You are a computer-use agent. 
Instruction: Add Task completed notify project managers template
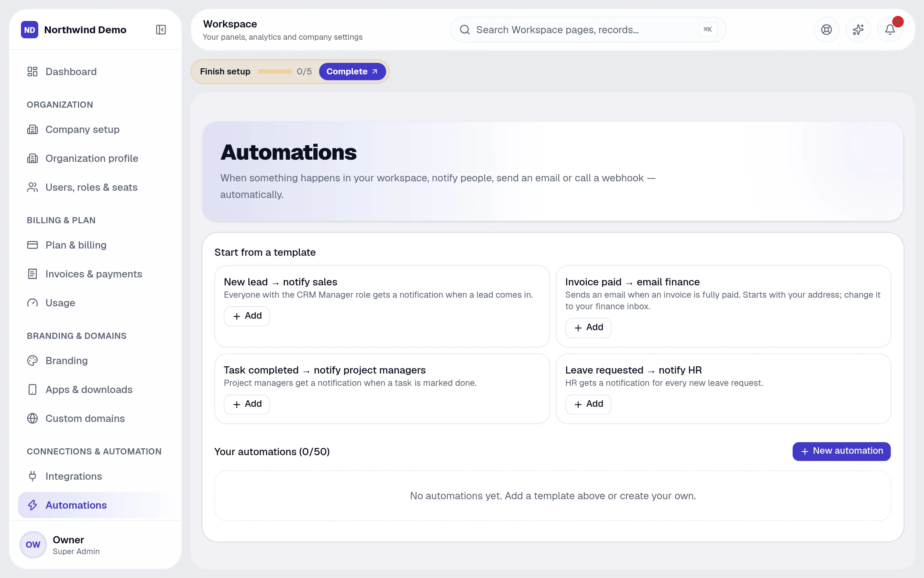pos(247,404)
